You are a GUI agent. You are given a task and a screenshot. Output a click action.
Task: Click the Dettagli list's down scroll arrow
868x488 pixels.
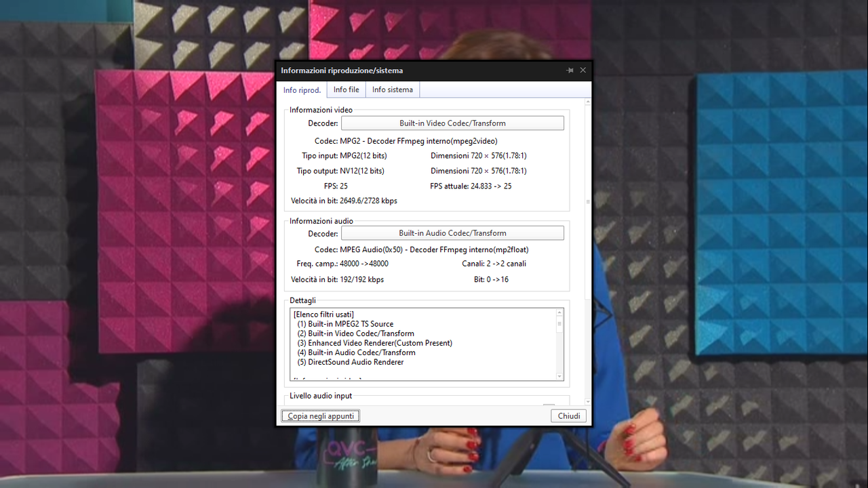[559, 376]
